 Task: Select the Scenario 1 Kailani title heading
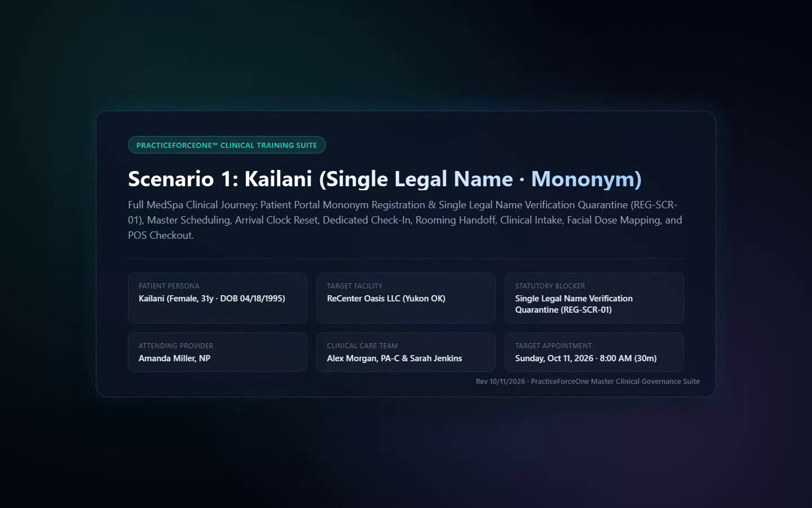click(x=385, y=179)
